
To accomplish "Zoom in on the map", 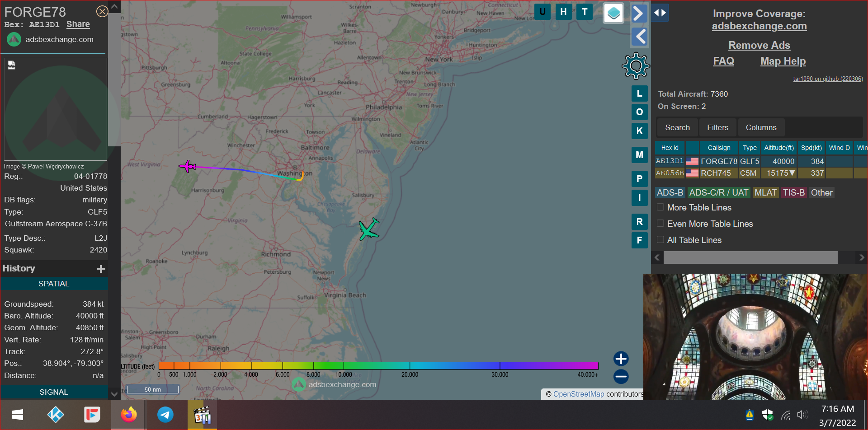I will coord(621,359).
